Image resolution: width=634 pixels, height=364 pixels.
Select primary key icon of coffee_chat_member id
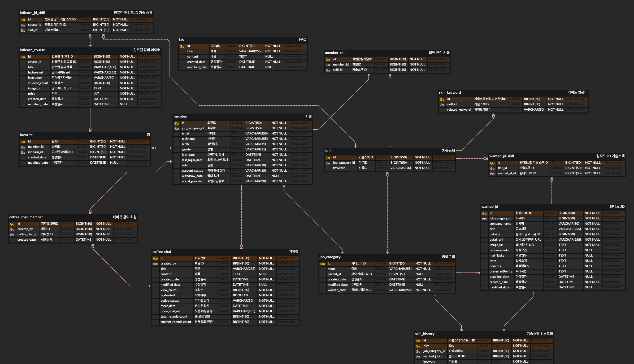[x=12, y=224]
